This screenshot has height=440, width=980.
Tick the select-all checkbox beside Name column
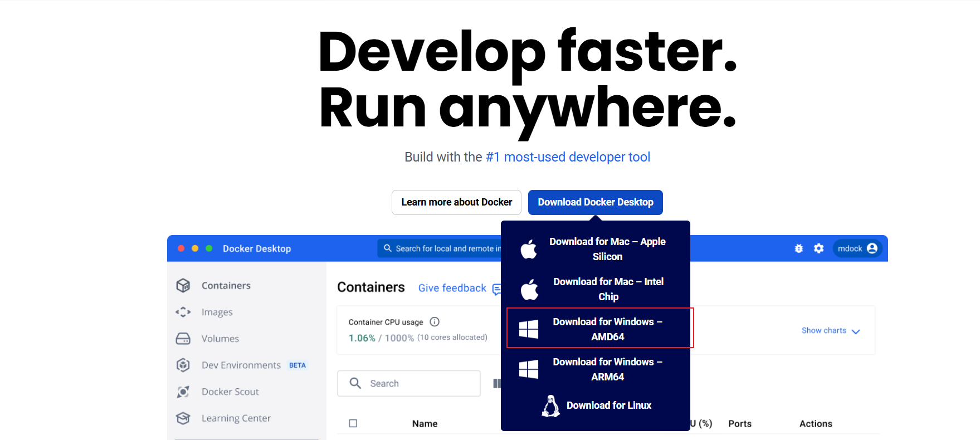[x=353, y=423]
